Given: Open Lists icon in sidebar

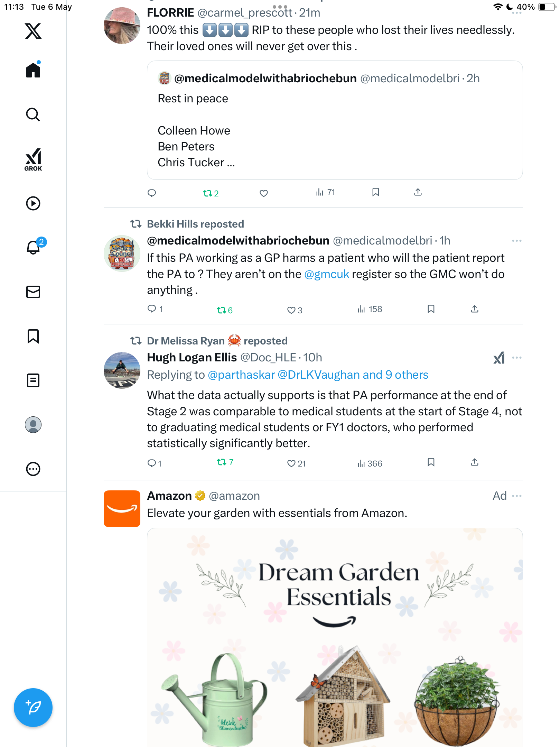Looking at the screenshot, I should 33,380.
